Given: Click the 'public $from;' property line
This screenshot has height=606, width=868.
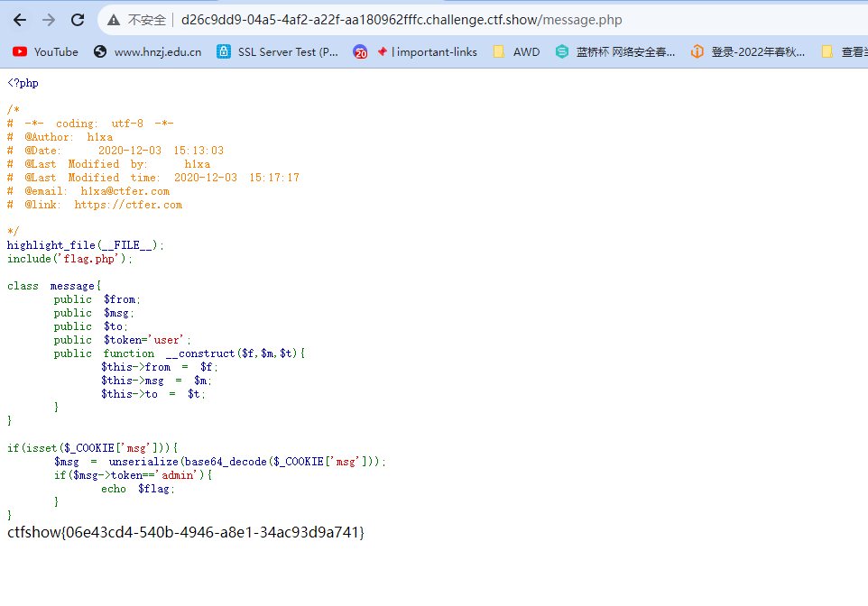Looking at the screenshot, I should pyautogui.click(x=97, y=299).
